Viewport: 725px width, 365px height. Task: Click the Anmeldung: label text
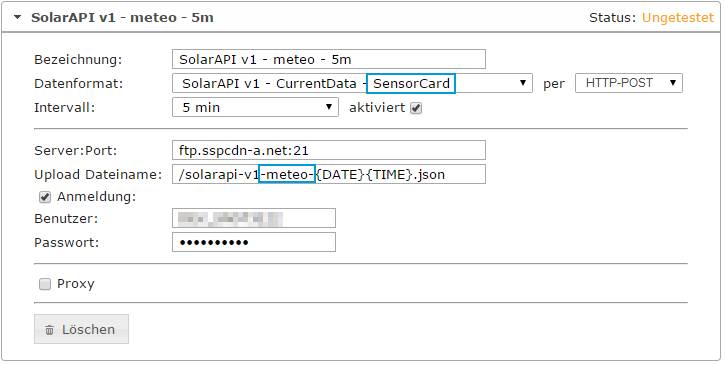coord(97,197)
